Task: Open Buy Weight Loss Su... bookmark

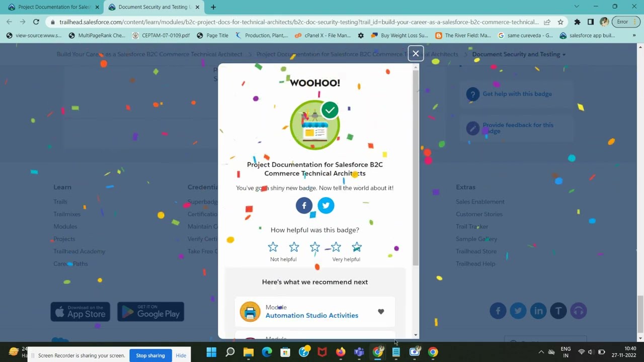Action: pos(399,36)
